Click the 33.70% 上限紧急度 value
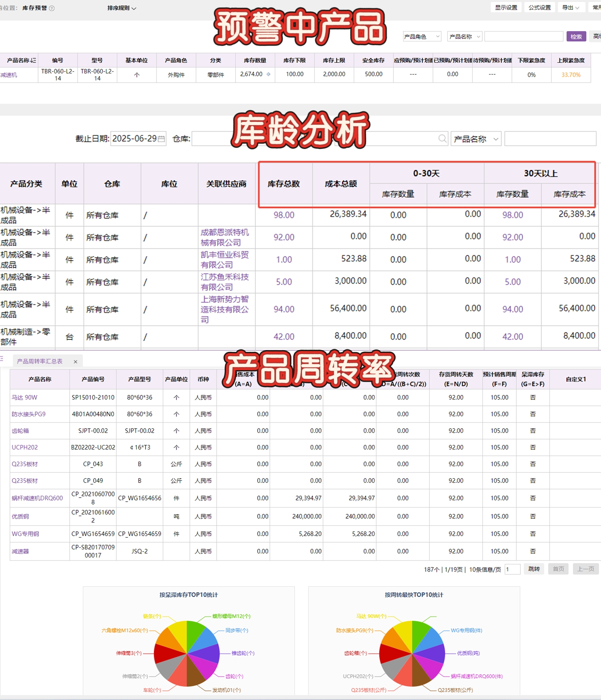 [571, 75]
